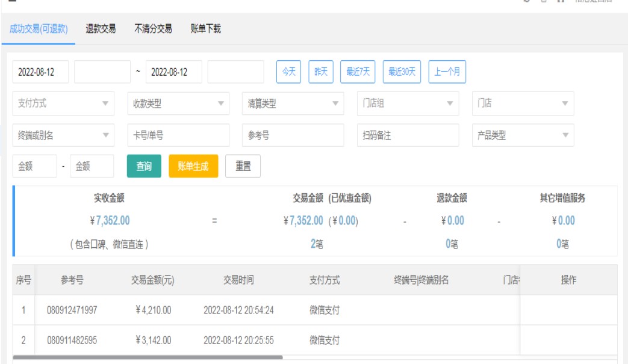Image resolution: width=628 pixels, height=364 pixels.
Task: Pick the 最近30天 date shortcut
Action: 402,72
